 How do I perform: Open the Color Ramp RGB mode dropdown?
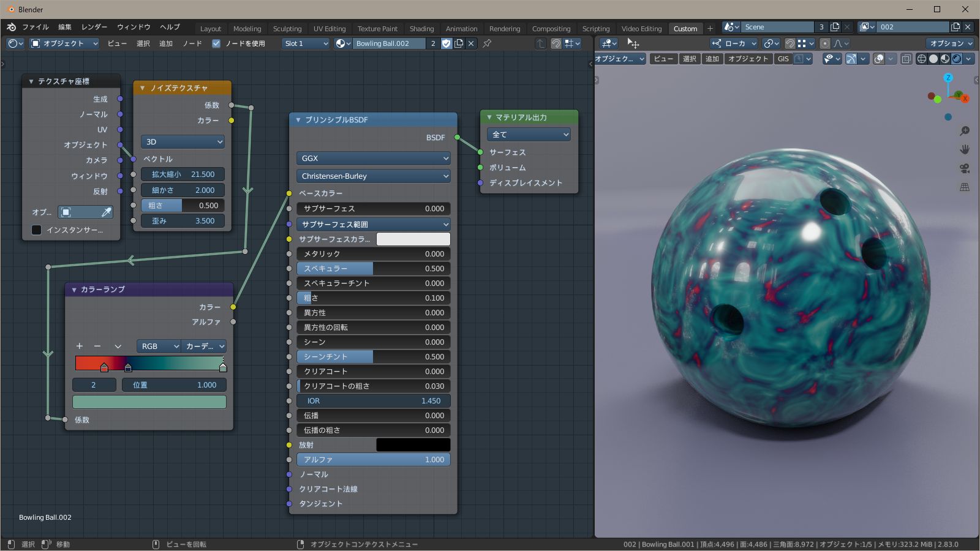(159, 346)
